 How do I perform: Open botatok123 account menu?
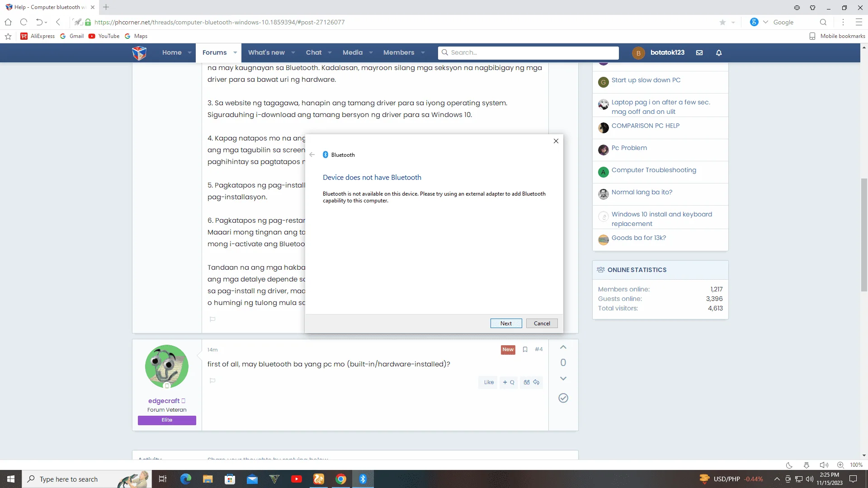(x=658, y=53)
